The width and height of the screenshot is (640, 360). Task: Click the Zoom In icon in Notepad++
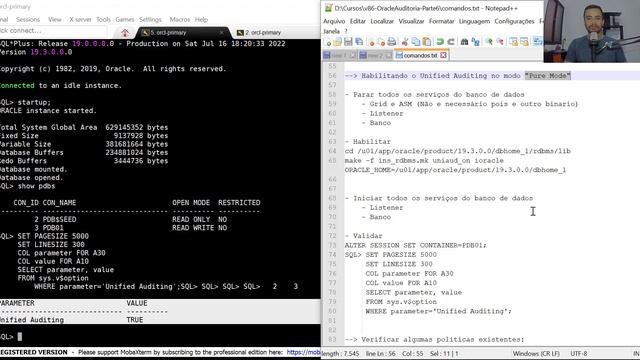click(489, 42)
